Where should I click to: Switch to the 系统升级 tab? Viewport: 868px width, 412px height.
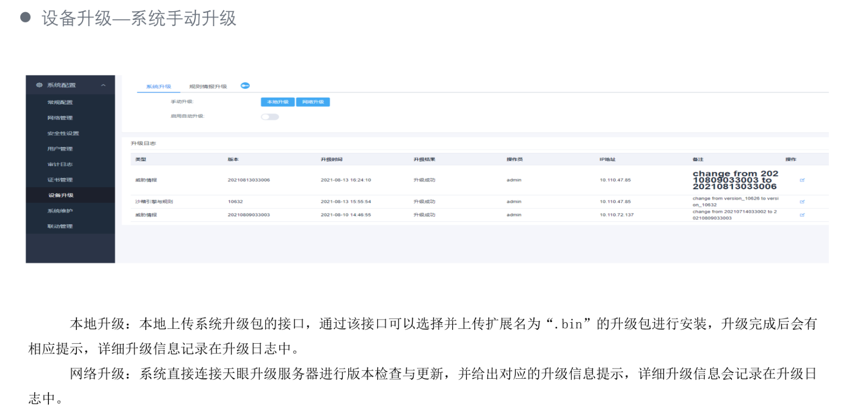pyautogui.click(x=159, y=87)
